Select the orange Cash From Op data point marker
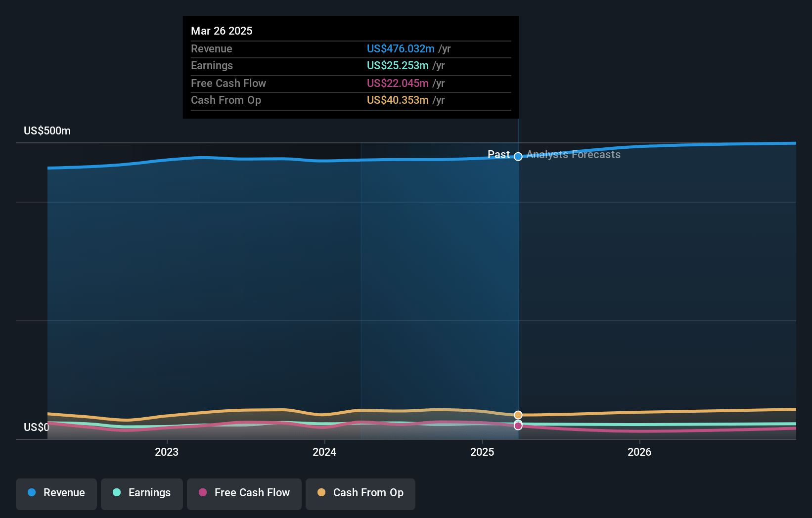This screenshot has height=518, width=812. (518, 415)
